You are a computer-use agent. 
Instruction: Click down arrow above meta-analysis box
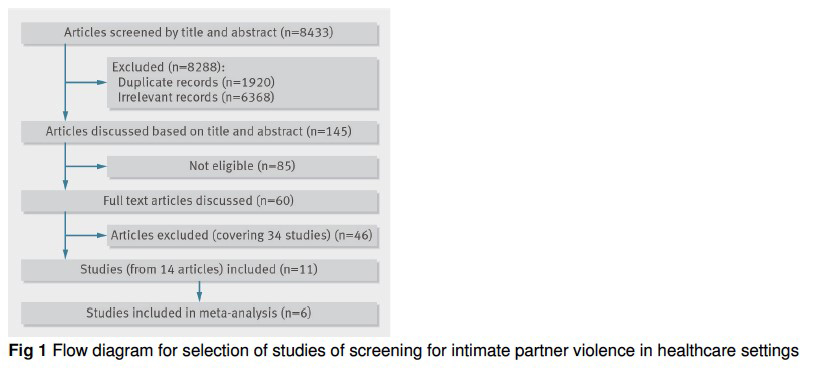tap(199, 292)
